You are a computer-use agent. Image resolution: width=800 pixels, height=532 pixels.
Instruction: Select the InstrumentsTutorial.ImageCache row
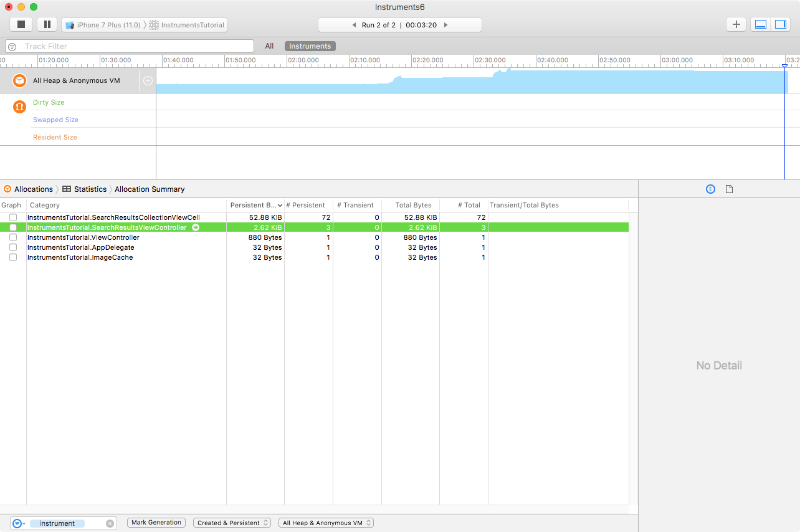[314, 257]
